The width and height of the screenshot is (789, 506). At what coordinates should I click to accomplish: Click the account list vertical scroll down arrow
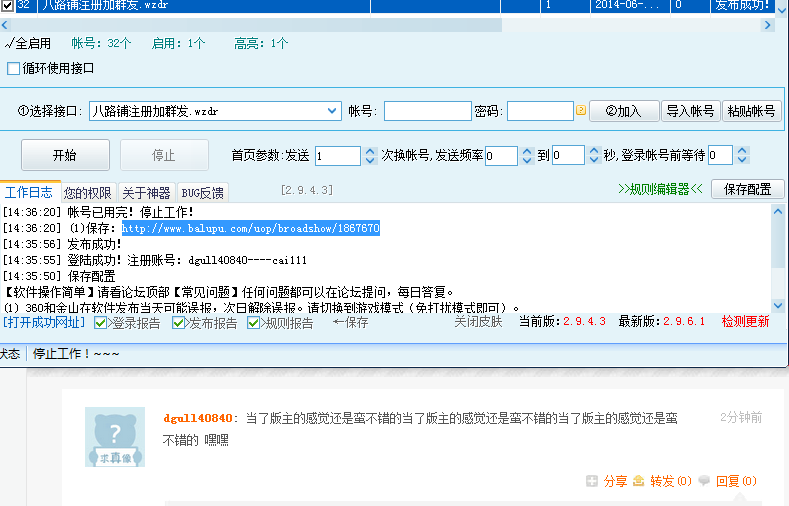click(782, 9)
